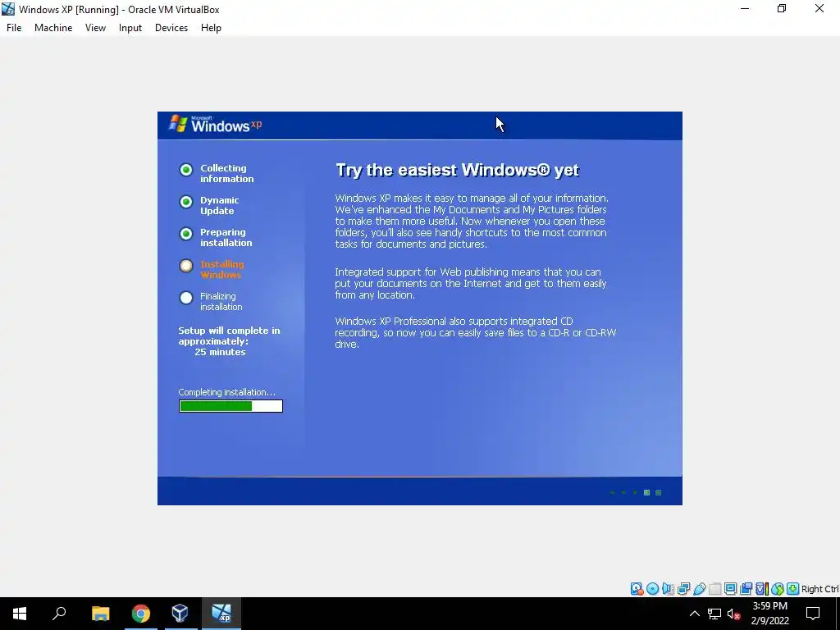This screenshot has height=630, width=840.
Task: Click the Windows XP logo in setup
Action: [216, 125]
